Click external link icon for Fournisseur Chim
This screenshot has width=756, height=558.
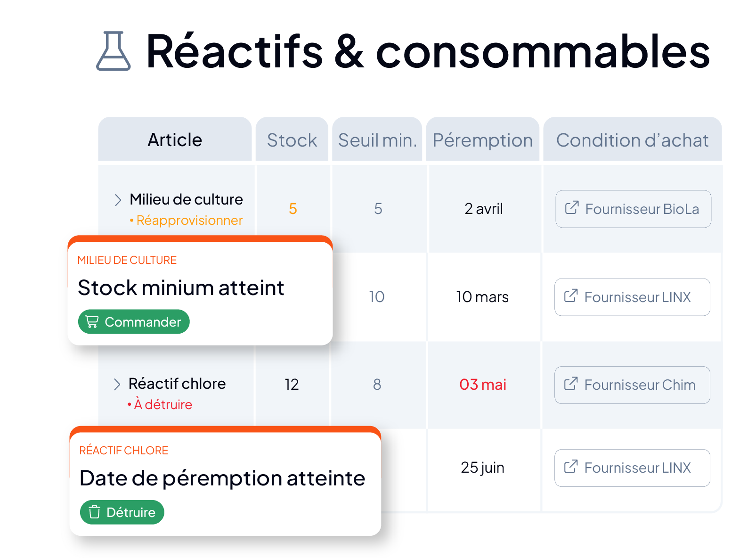coord(571,384)
